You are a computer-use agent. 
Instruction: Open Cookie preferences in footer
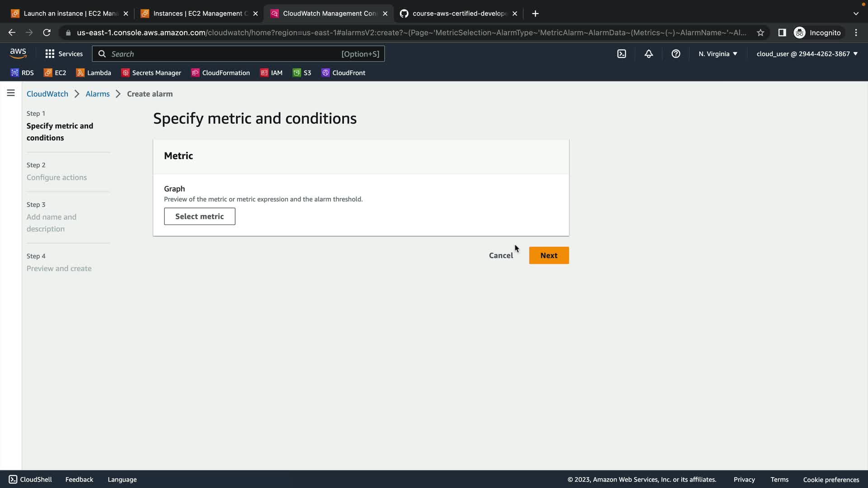[831, 479]
